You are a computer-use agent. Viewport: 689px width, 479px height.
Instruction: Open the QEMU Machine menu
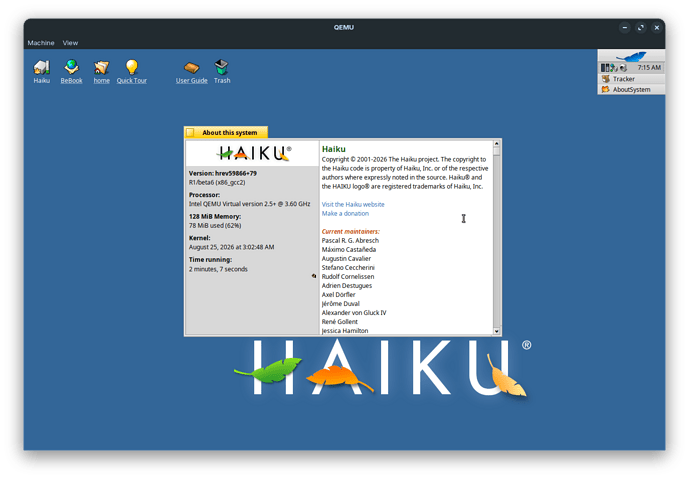click(41, 43)
